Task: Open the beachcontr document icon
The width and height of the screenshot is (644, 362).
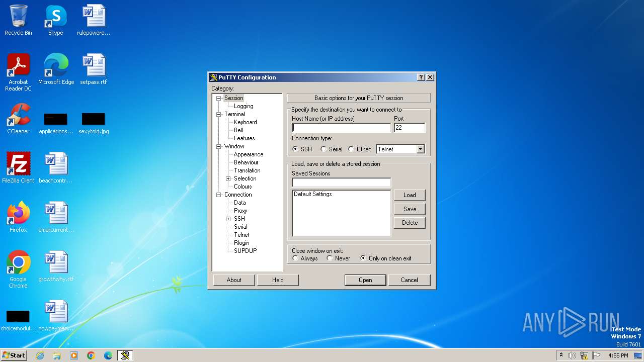Action: pyautogui.click(x=55, y=167)
